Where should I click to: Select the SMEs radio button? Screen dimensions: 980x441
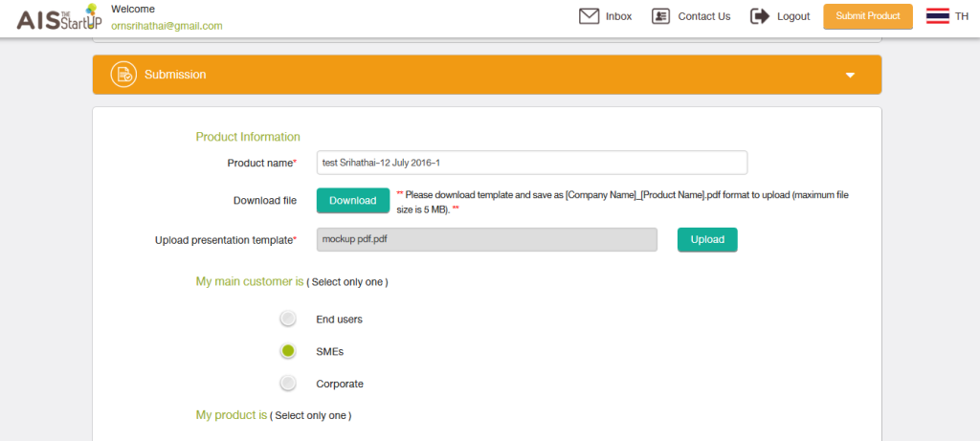tap(287, 352)
